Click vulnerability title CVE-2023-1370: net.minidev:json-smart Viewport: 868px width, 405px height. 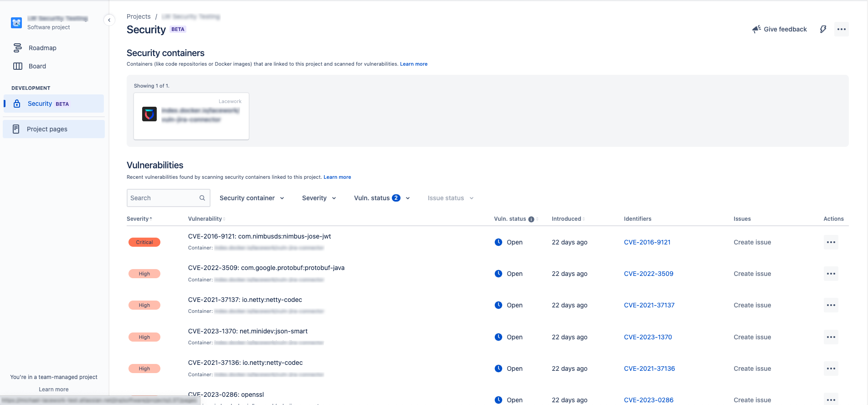tap(248, 331)
